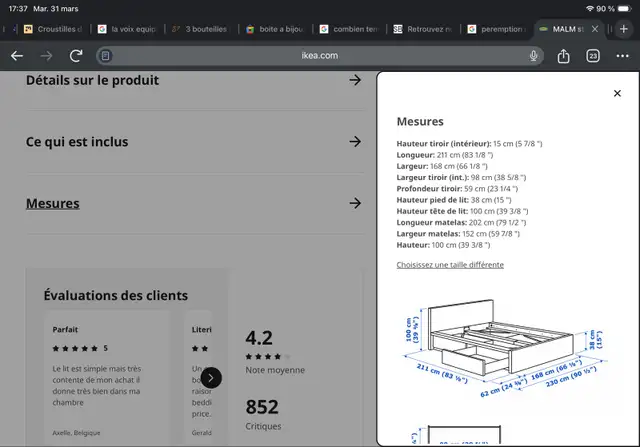Open the 'Parfait' review card
Image resolution: width=640 pixels, height=447 pixels.
point(107,378)
